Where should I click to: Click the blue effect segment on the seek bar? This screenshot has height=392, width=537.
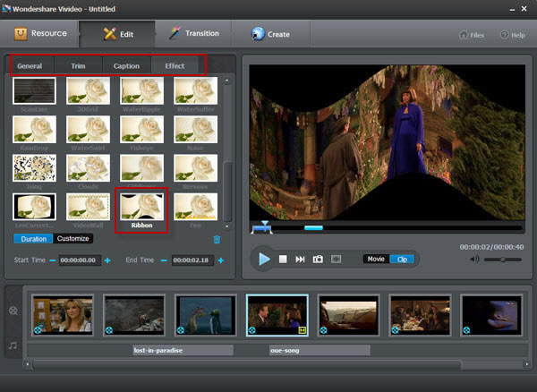coord(313,227)
